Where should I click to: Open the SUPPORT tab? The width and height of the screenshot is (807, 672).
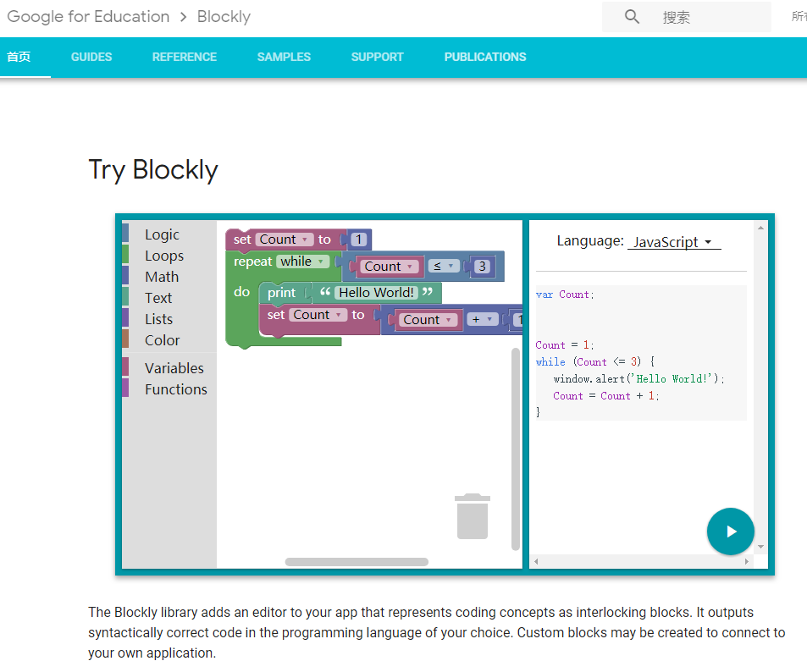[x=378, y=57]
